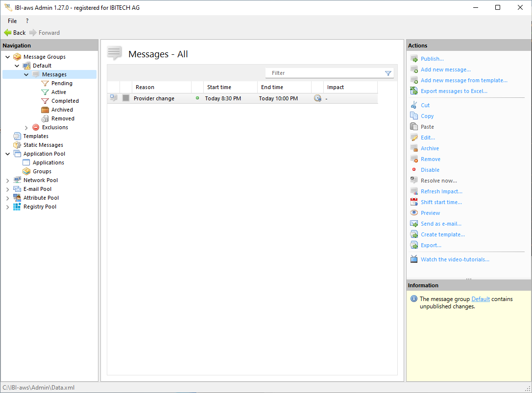532x393 pixels.
Task: Disable the selected message via Disable action
Action: point(430,170)
